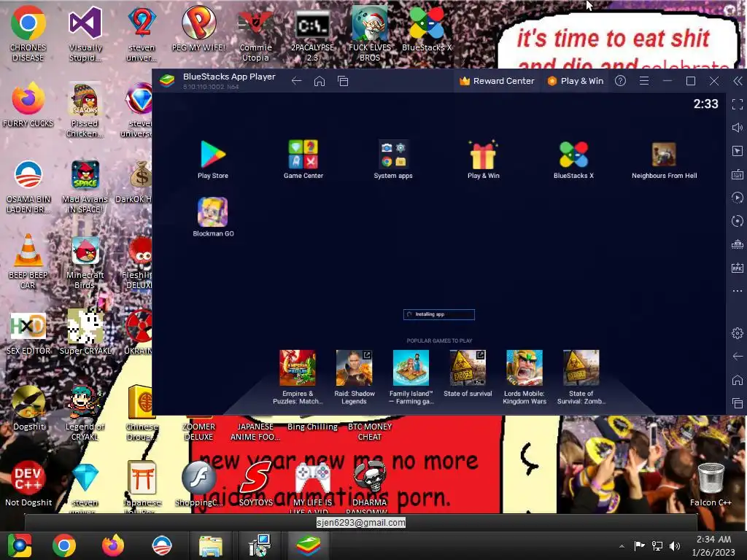
Task: Click the sjen6293@gmail.com text field
Action: 361,522
